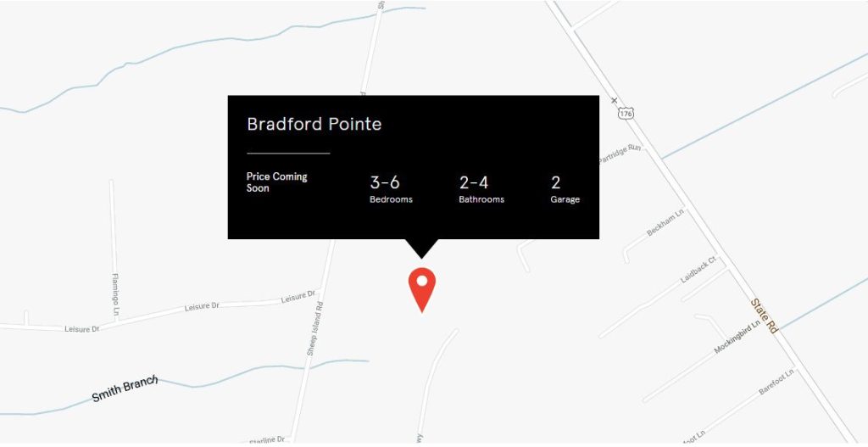Click the 3-6 Bedrooms info

[390, 189]
